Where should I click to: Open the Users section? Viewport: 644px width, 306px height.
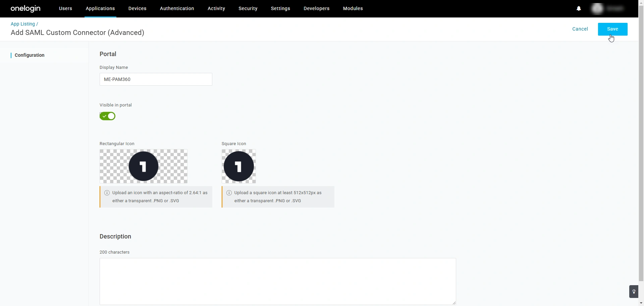65,8
